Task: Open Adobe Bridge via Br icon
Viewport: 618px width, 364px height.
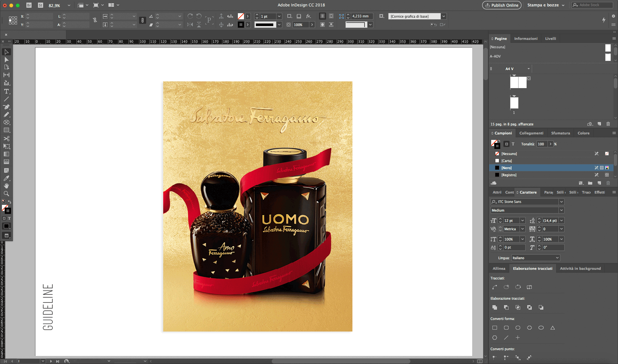Action: 29,5
